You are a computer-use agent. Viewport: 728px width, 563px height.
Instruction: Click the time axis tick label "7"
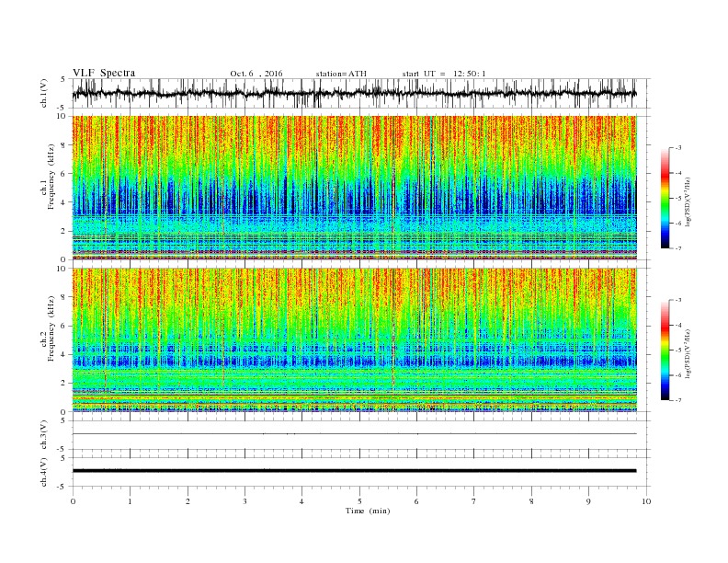474,501
